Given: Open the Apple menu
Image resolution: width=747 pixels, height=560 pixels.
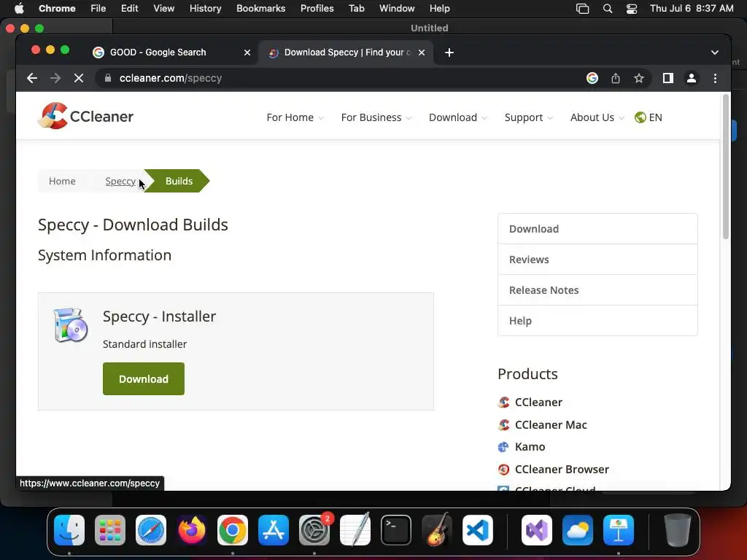Looking at the screenshot, I should pyautogui.click(x=19, y=9).
